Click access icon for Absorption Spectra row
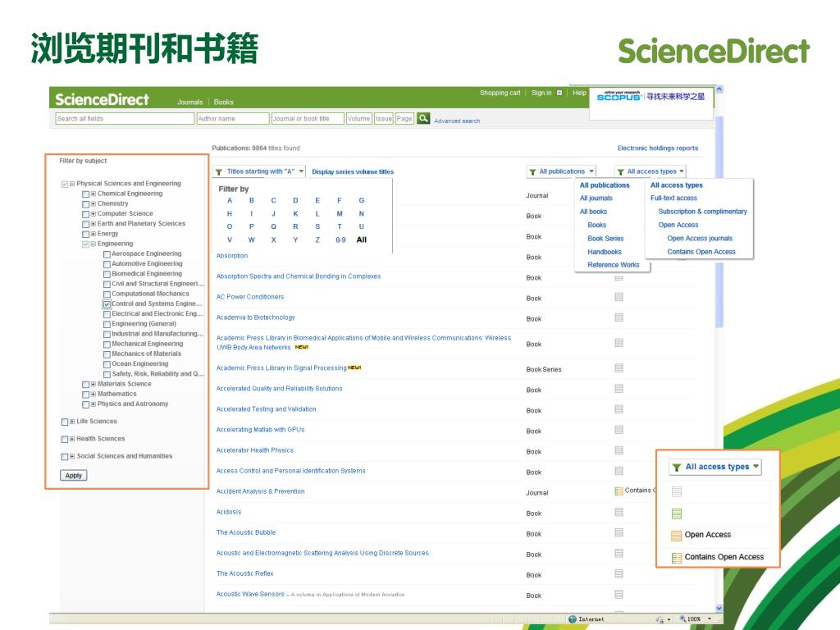Screen dimensions: 840x630 619,277
